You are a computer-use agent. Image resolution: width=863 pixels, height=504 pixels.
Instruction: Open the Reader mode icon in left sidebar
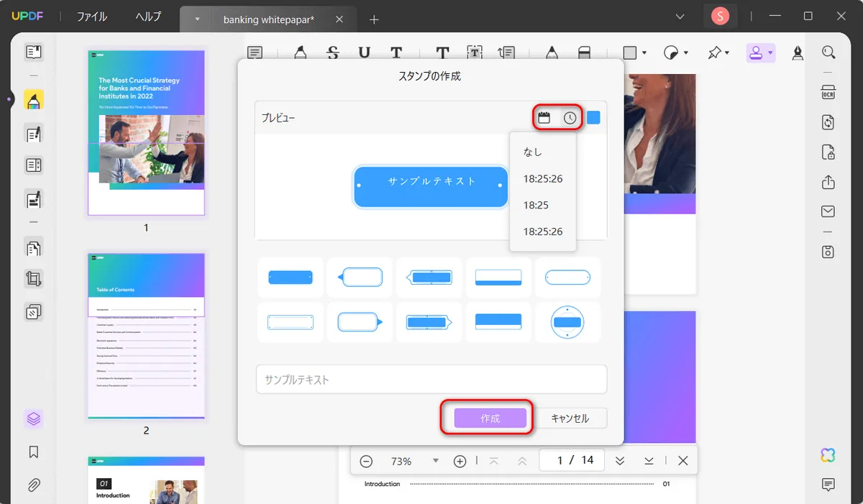(33, 52)
